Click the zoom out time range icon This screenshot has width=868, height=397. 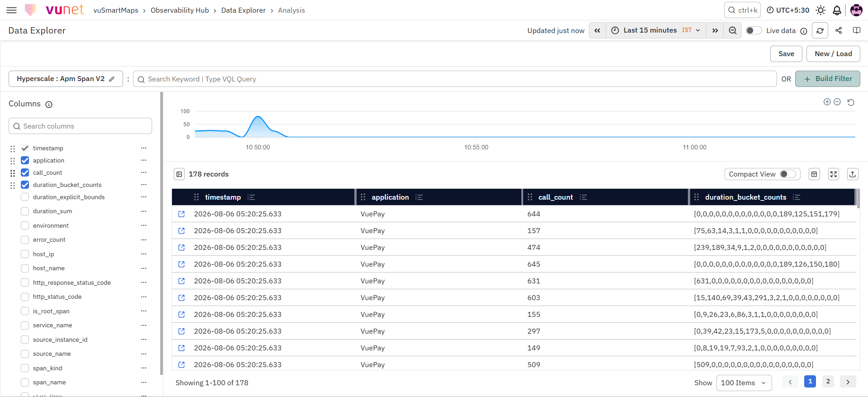point(733,30)
